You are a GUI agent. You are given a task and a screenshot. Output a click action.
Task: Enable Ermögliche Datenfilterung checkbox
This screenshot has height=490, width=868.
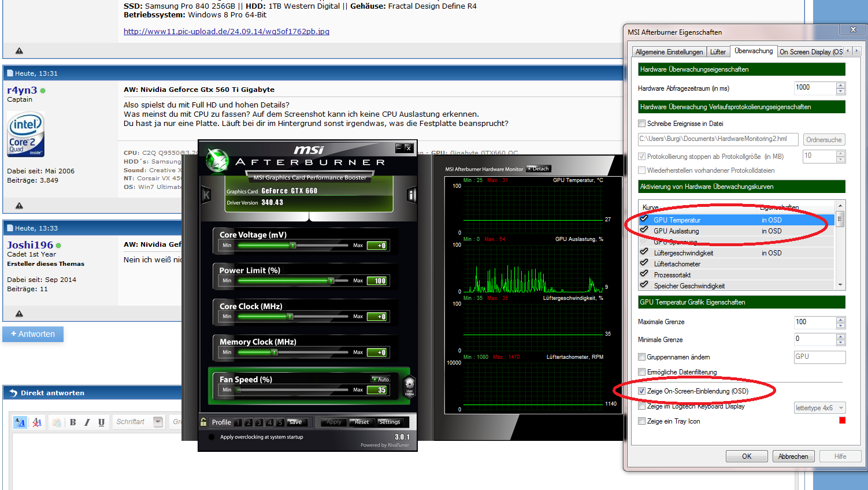(x=641, y=372)
